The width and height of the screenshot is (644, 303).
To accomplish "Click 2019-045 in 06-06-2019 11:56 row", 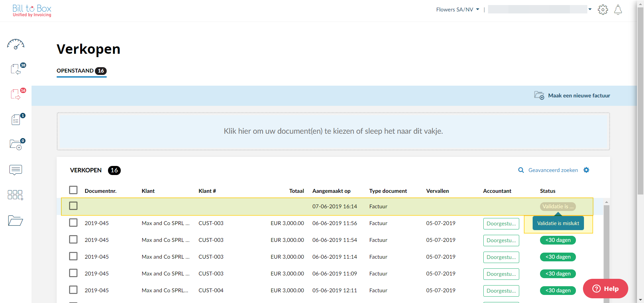I will click(x=97, y=223).
